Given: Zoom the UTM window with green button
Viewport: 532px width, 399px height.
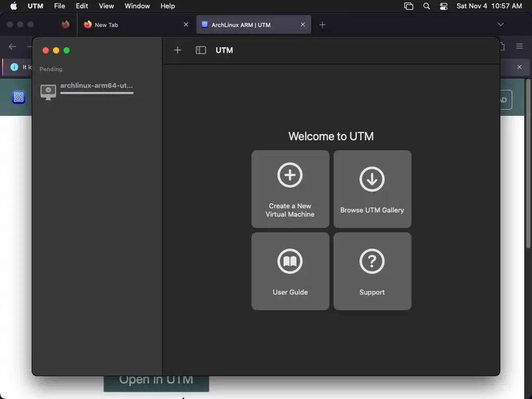Looking at the screenshot, I should [66, 50].
